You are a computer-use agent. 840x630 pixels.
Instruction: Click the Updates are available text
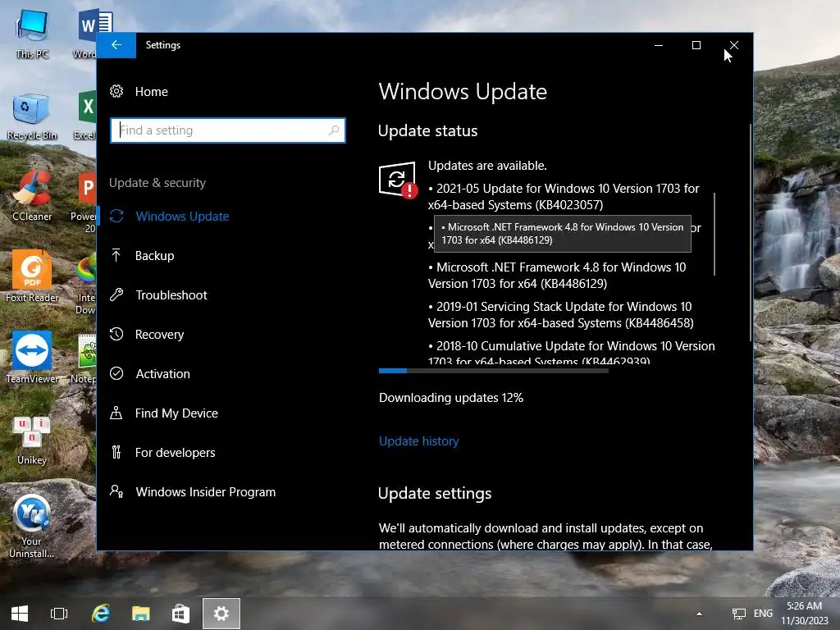click(487, 166)
